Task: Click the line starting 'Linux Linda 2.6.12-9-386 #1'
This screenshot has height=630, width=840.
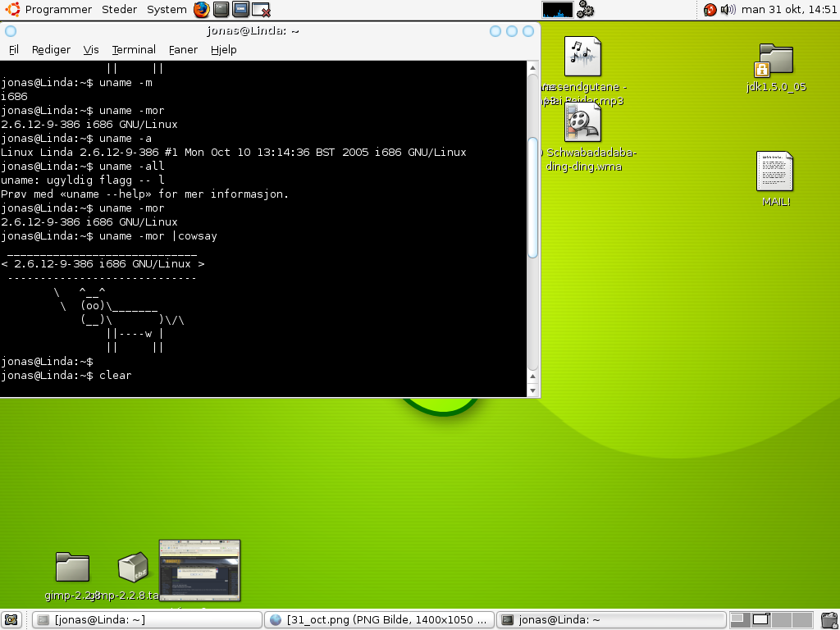Action: coord(234,152)
